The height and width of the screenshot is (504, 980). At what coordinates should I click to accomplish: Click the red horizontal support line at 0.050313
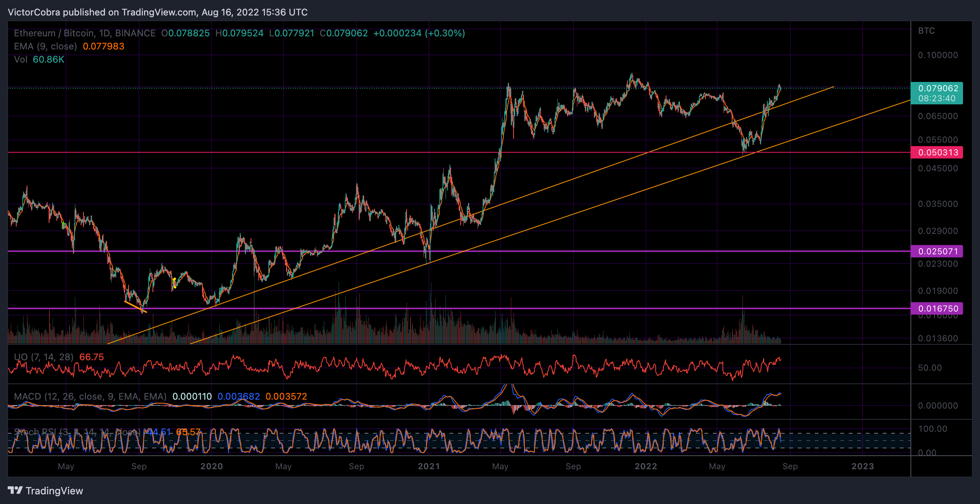pos(459,153)
